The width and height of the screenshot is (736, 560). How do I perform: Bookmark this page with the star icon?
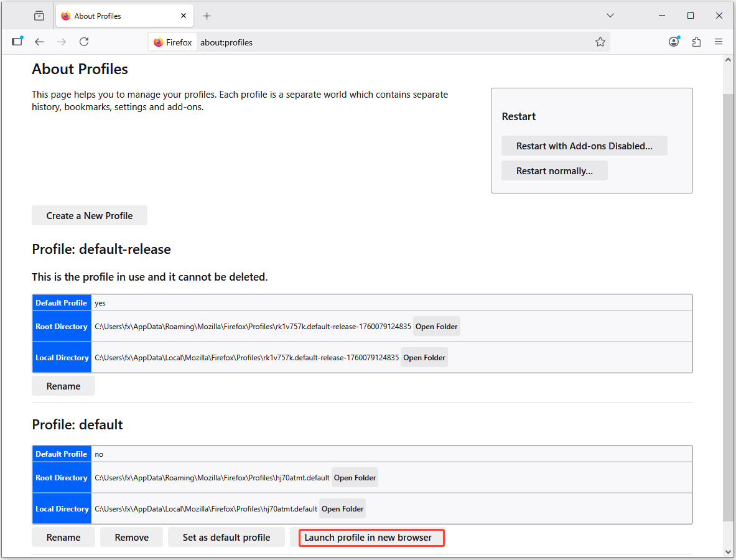tap(600, 42)
